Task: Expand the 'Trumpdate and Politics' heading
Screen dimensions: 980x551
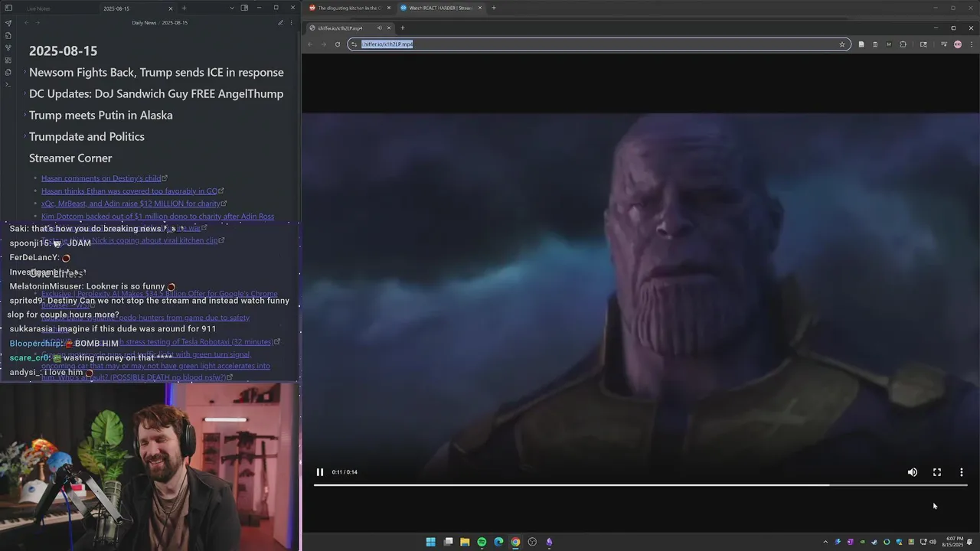Action: coord(24,136)
